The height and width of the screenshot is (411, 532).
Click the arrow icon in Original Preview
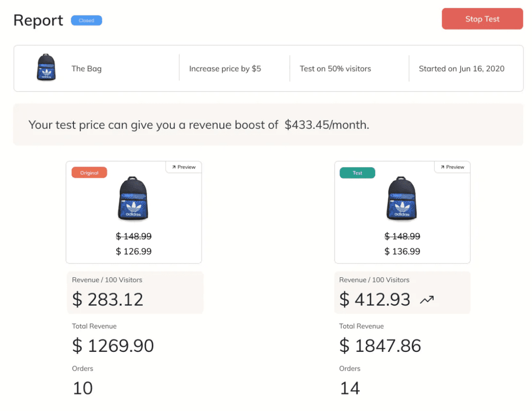tap(174, 167)
